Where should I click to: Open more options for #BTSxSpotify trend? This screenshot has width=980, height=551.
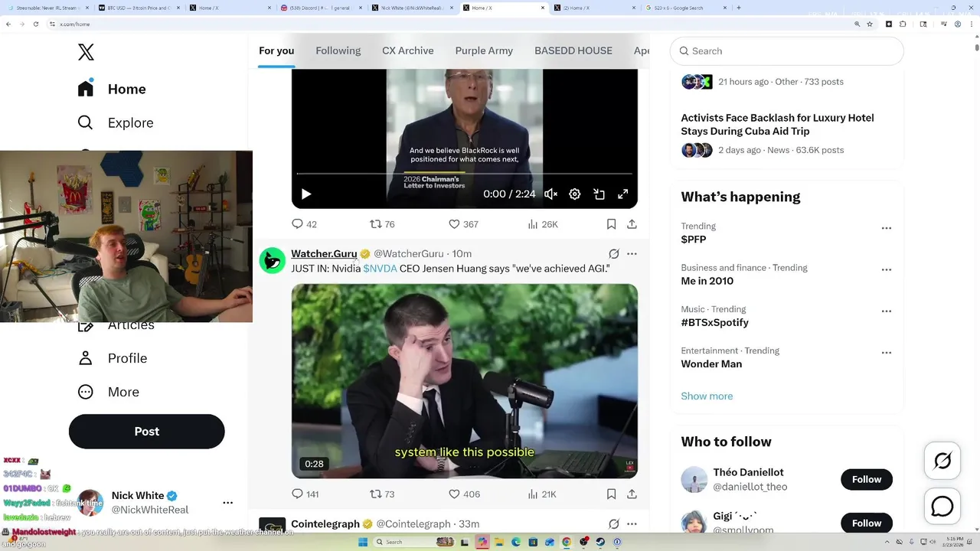[x=887, y=311]
